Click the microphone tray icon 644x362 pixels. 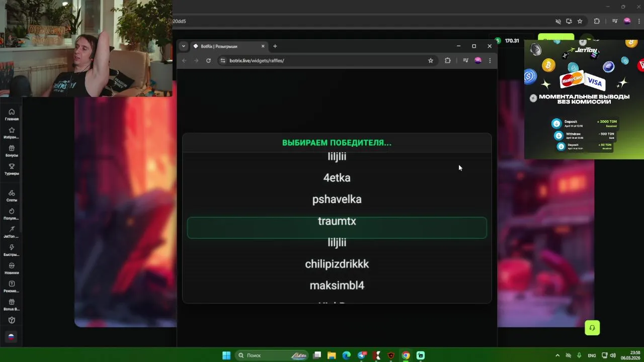click(x=580, y=355)
